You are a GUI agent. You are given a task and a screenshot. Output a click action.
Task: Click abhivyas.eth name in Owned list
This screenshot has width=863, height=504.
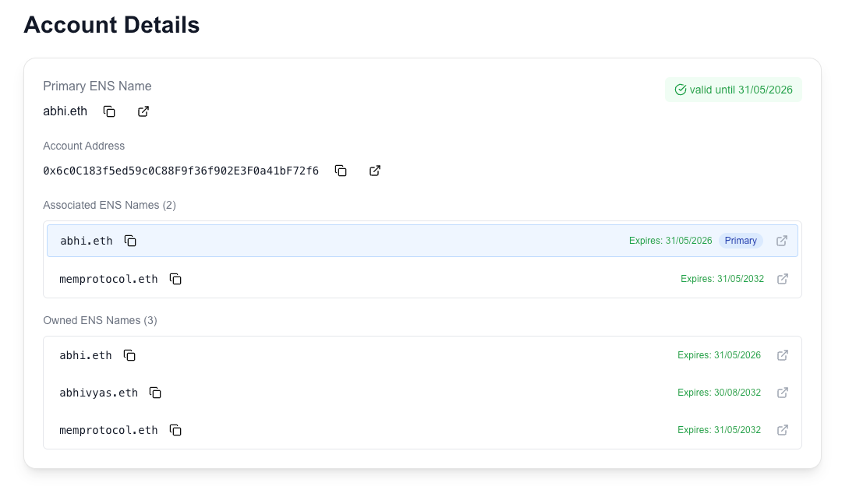(98, 393)
